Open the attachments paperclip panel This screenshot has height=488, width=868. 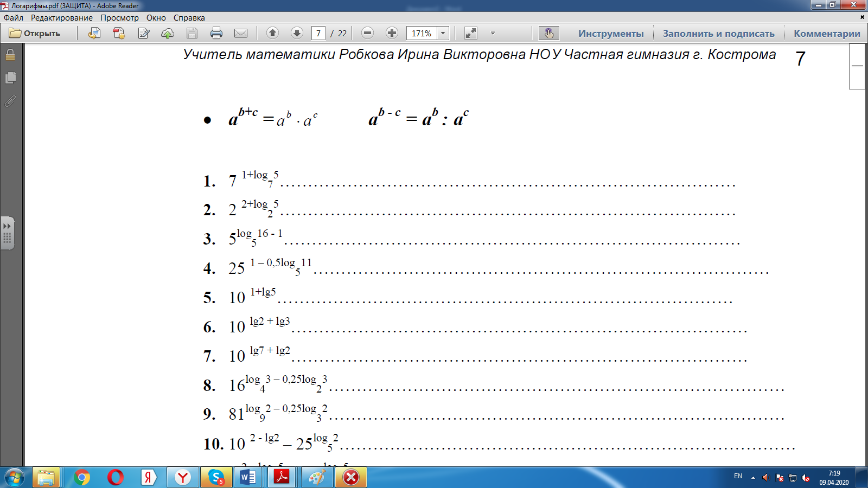(x=10, y=101)
